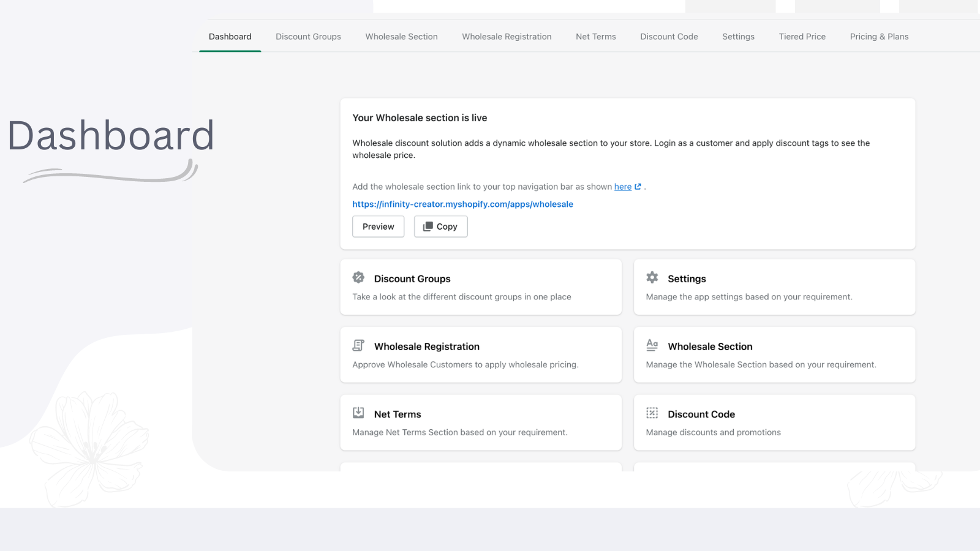Open the Discount Code tab
The image size is (980, 551).
[669, 37]
